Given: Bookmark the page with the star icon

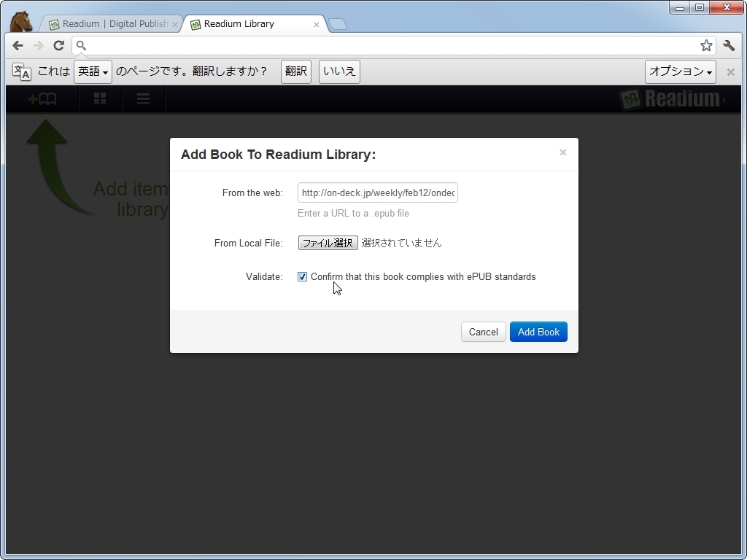Looking at the screenshot, I should point(706,46).
